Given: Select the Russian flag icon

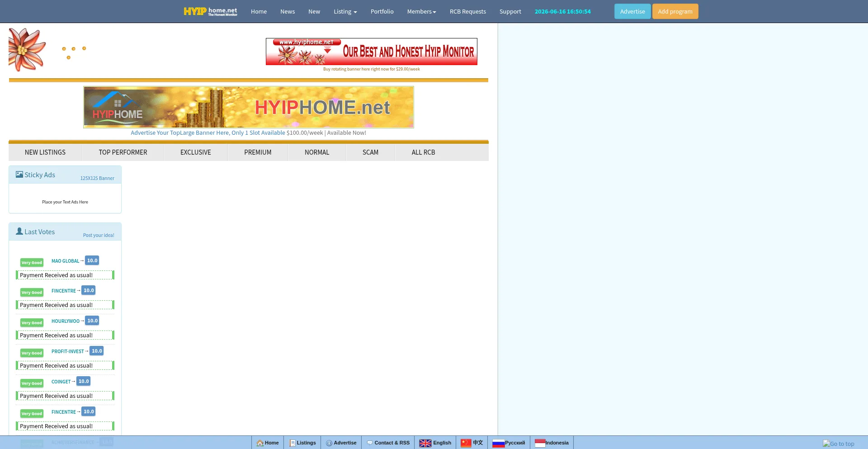Looking at the screenshot, I should pos(499,443).
